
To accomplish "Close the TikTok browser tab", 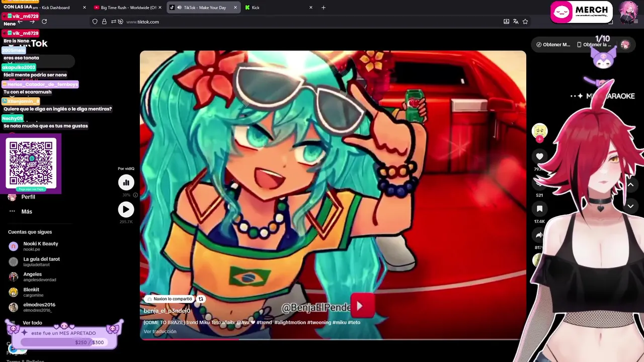I will [x=235, y=8].
